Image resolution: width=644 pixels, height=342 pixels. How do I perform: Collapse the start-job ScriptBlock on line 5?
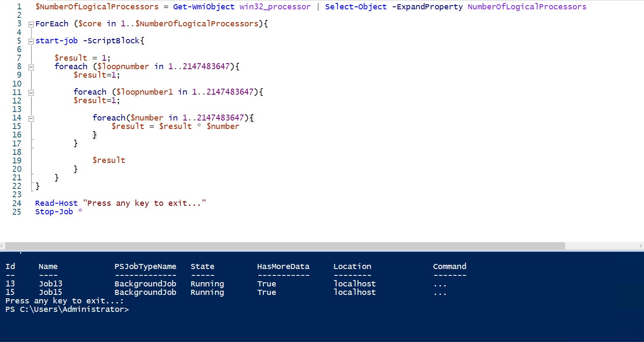[31, 42]
